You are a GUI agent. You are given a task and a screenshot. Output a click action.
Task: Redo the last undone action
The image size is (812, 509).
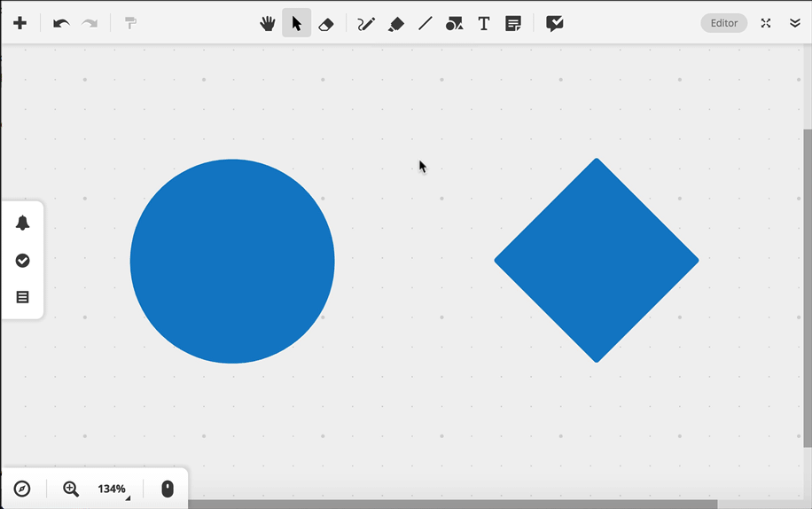pos(90,23)
